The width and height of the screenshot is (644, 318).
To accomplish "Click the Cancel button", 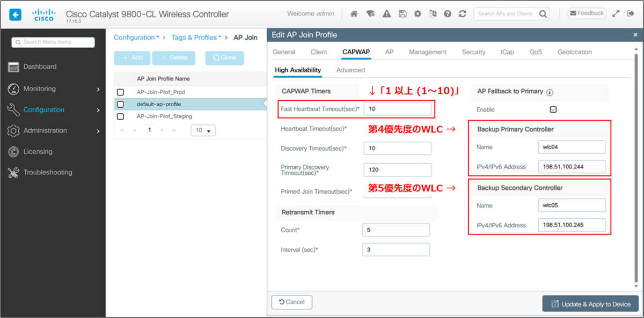I will click(x=292, y=302).
